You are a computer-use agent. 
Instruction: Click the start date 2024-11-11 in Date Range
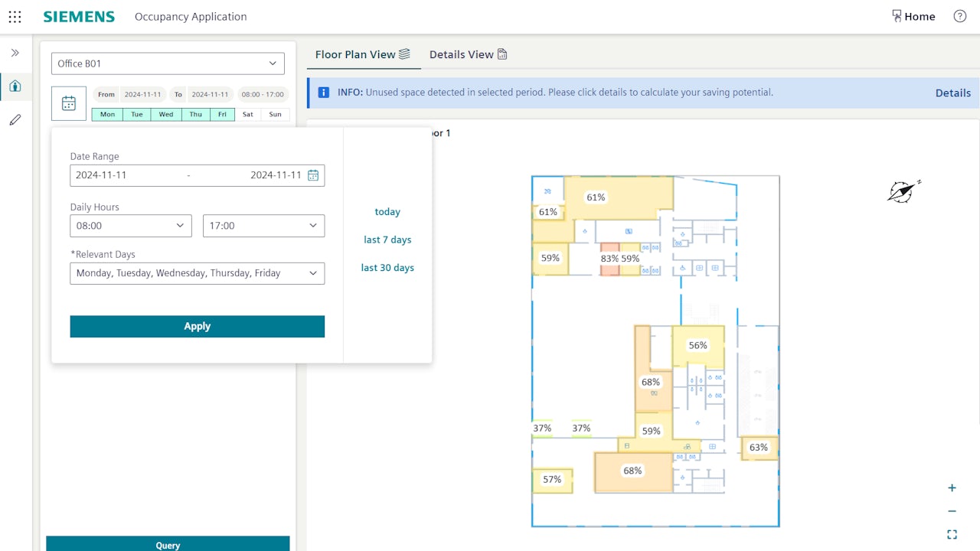[101, 175]
